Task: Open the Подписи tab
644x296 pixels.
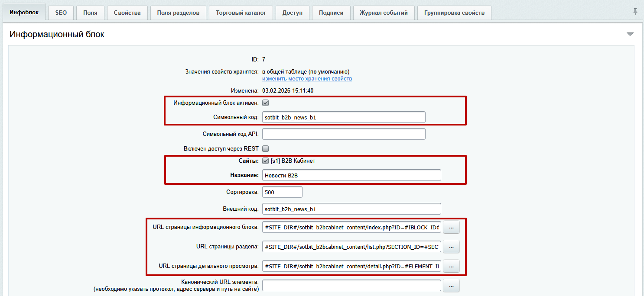Action: 331,12
